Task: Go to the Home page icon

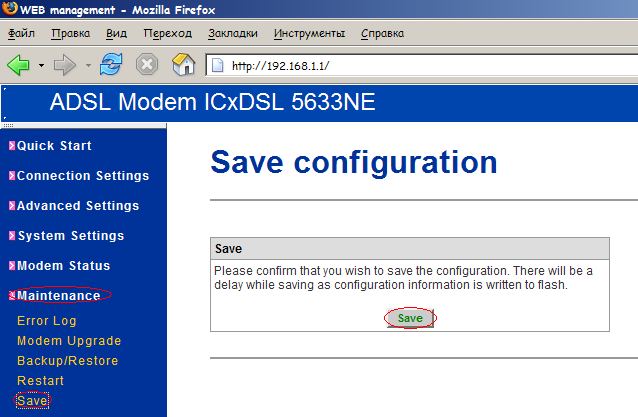Action: 184,64
